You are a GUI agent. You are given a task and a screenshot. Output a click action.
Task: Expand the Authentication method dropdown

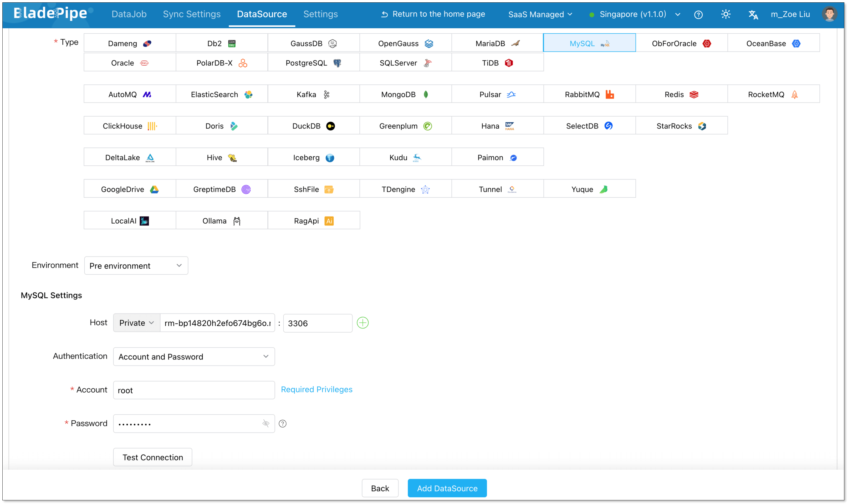point(194,357)
